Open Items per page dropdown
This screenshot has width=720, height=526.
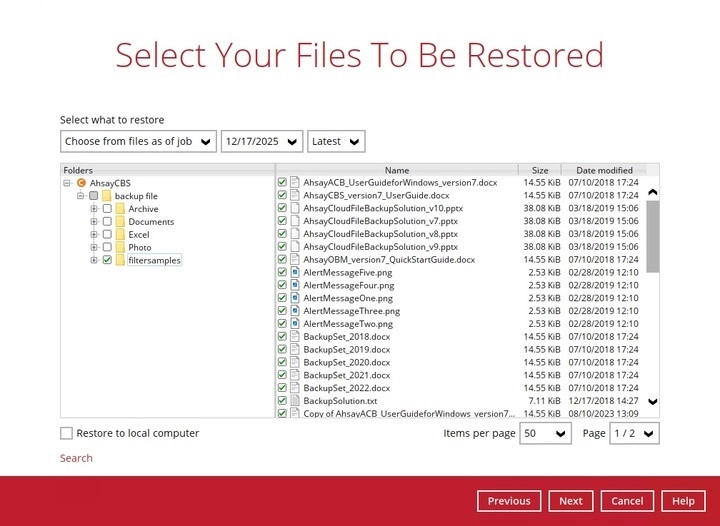(546, 433)
